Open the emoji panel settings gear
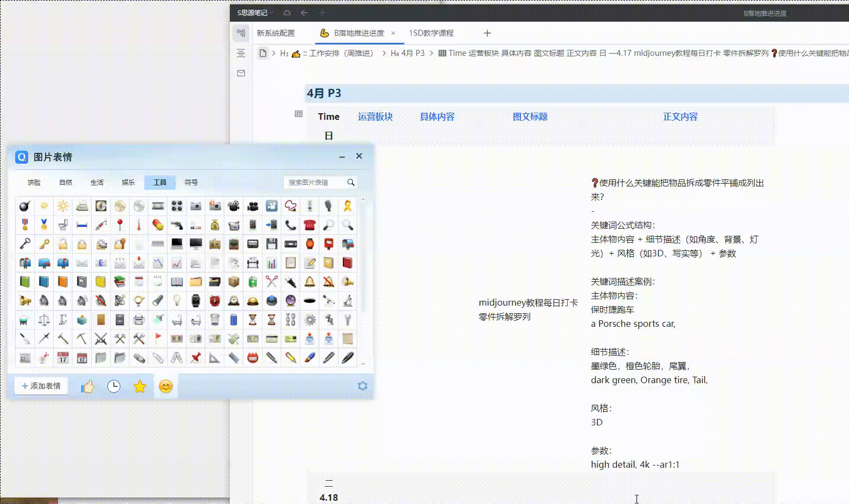This screenshot has height=504, width=849. [x=362, y=386]
